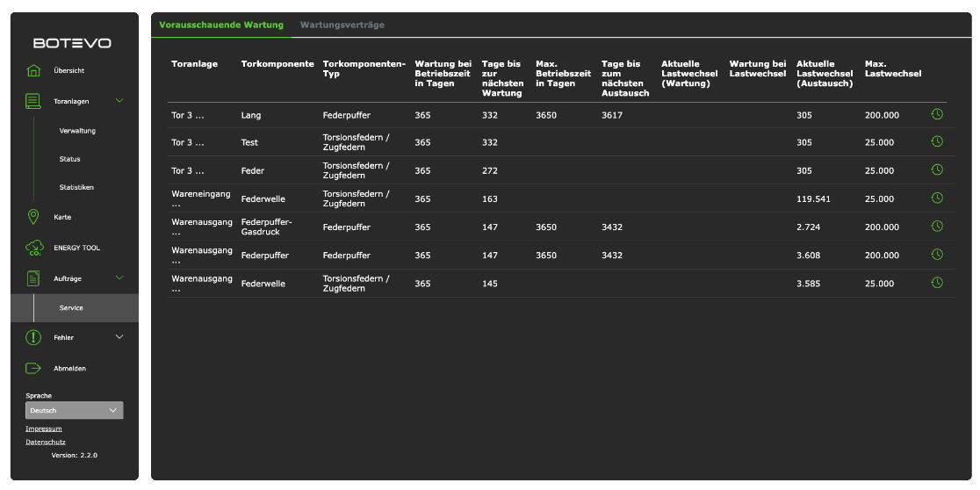
Task: Click the Toranlagen list icon in sidebar
Action: click(x=33, y=101)
